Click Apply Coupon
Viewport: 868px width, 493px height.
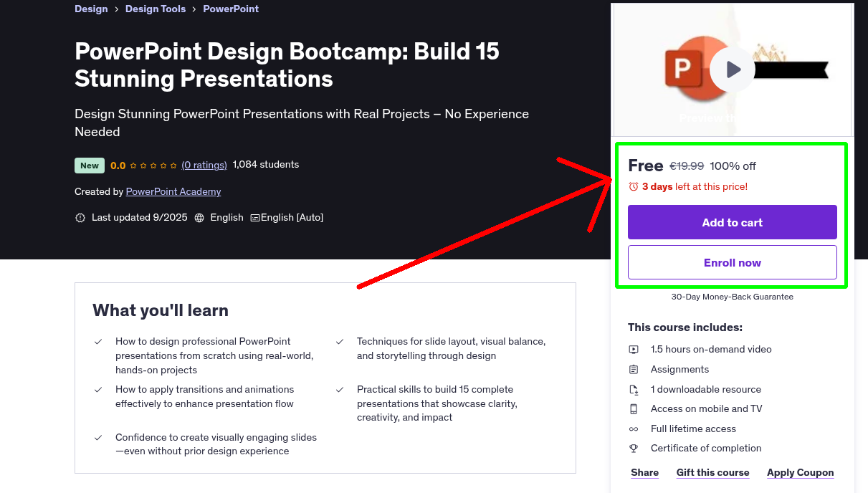(801, 472)
